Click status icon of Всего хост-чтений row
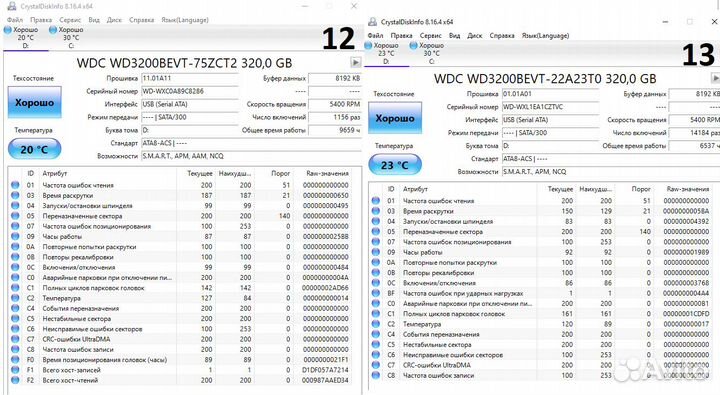 coord(15,380)
